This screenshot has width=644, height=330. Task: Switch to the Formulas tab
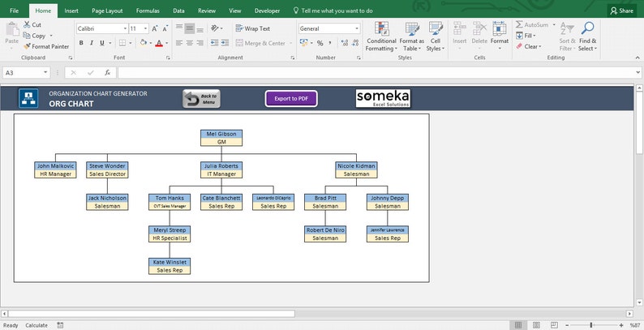point(148,11)
